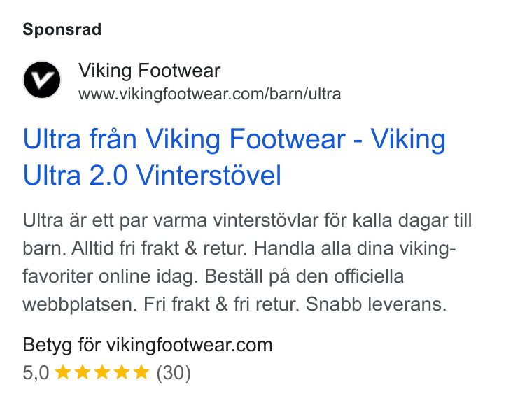Click the 'Snabb leverans' text
532x403 pixels.
376,304
